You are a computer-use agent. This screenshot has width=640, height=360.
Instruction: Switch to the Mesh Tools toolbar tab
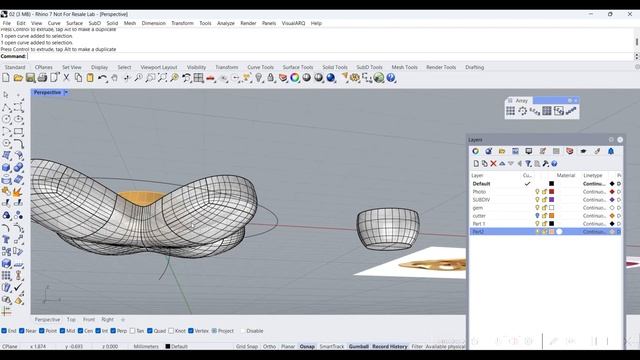click(404, 67)
